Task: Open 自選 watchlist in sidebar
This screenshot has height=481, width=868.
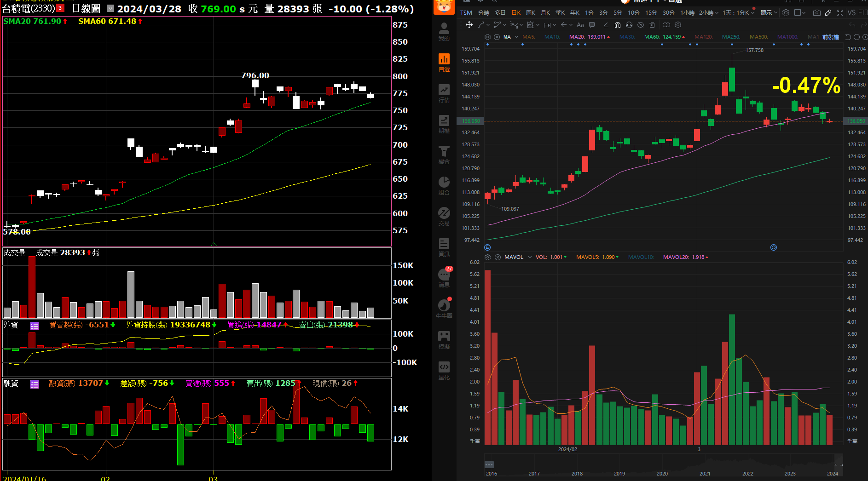Action: click(x=444, y=63)
